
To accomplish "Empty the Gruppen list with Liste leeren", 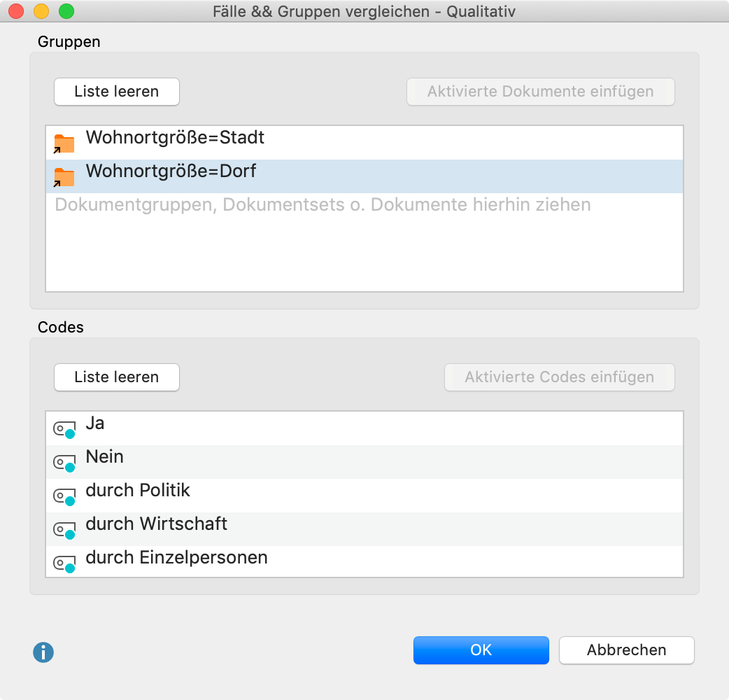I will coord(117,92).
